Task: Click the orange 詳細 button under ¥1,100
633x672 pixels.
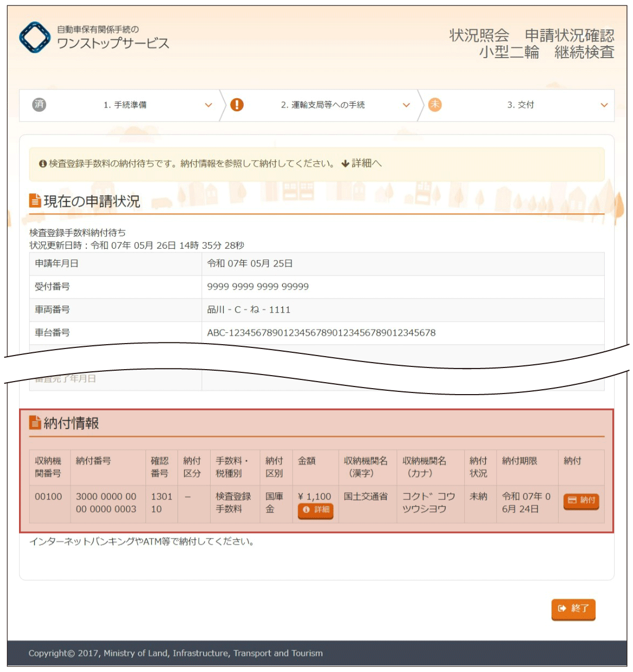Action: (x=315, y=510)
